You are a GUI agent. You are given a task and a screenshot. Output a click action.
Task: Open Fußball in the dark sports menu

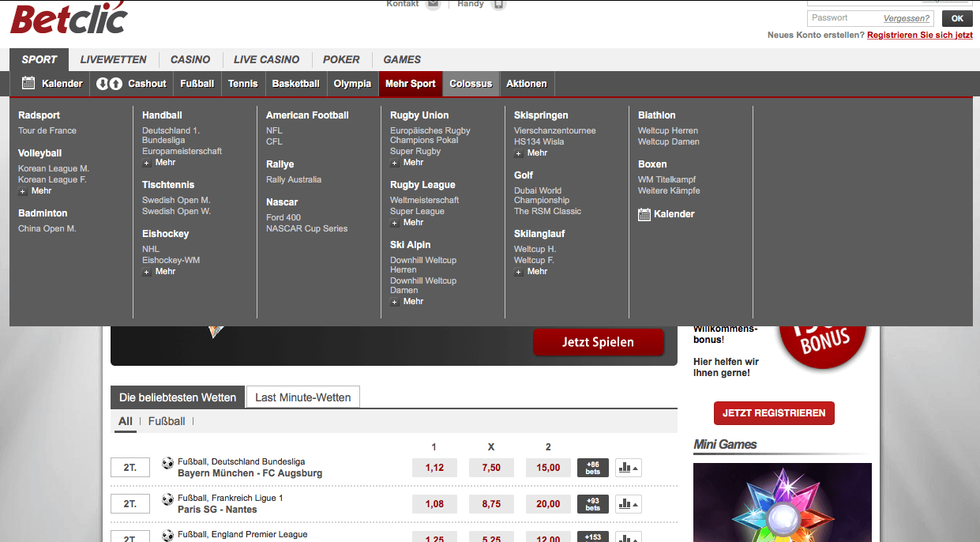pos(197,84)
